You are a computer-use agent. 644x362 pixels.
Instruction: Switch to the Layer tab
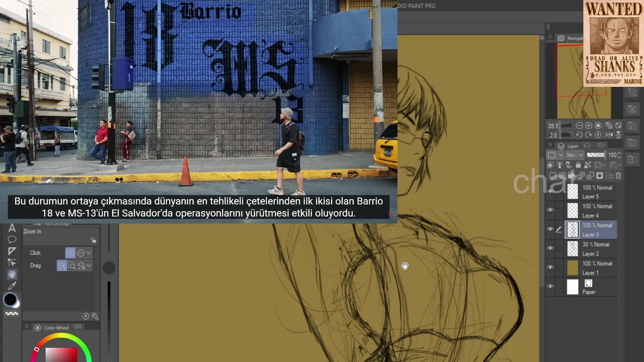569,146
